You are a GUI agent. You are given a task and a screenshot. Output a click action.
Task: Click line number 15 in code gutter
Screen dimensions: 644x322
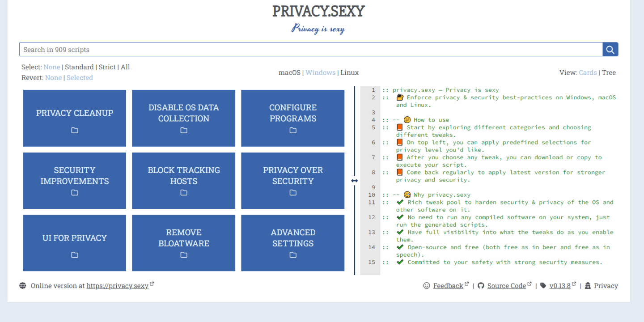(372, 262)
